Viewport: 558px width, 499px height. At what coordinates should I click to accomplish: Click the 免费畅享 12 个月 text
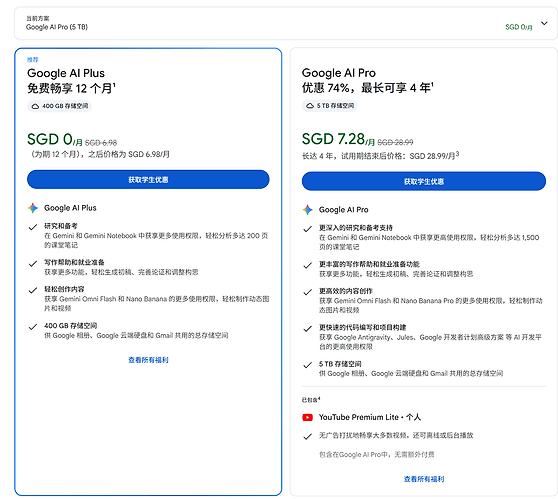click(x=71, y=88)
